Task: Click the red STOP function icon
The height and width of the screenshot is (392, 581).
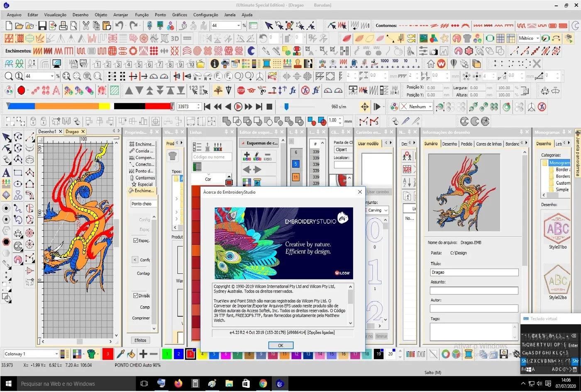Action: tap(241, 90)
